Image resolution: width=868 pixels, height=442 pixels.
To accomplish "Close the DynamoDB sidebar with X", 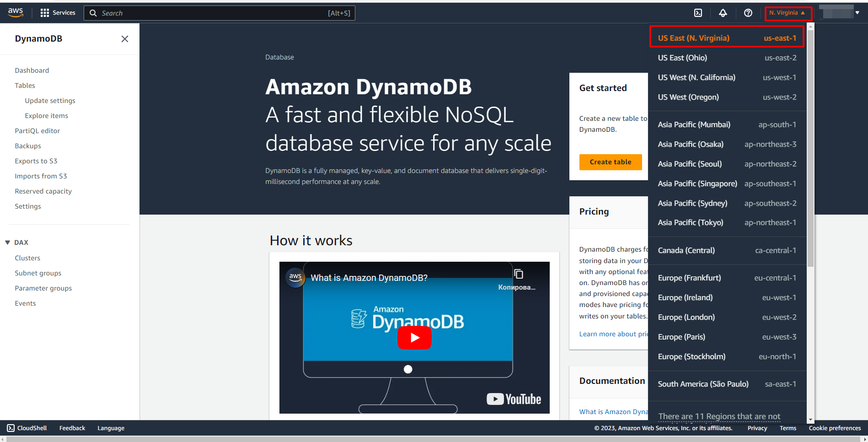I will point(125,39).
